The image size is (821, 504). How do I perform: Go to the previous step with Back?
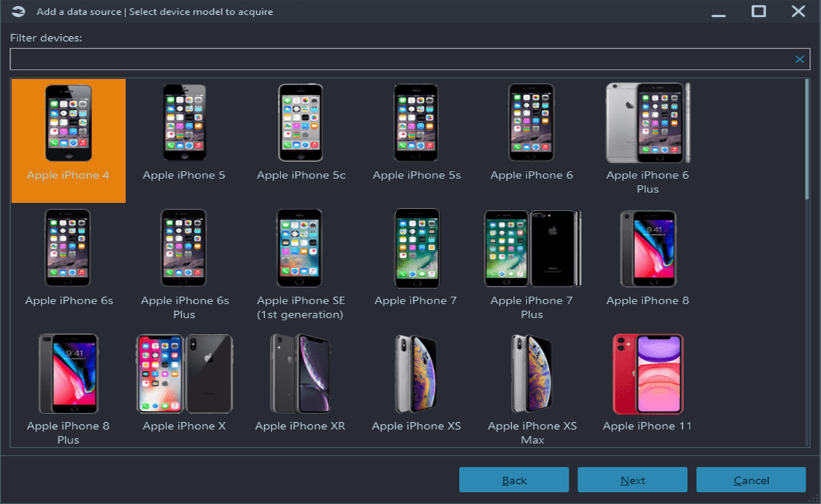(x=514, y=480)
